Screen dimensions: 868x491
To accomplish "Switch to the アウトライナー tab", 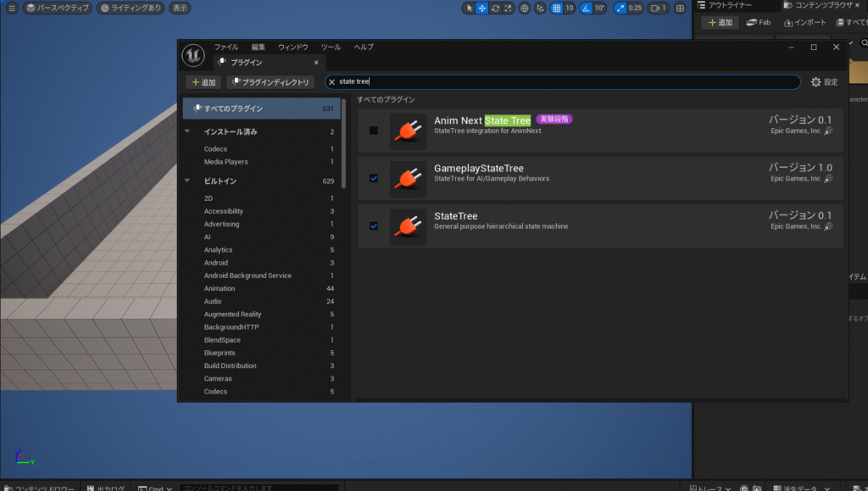I will (x=731, y=5).
